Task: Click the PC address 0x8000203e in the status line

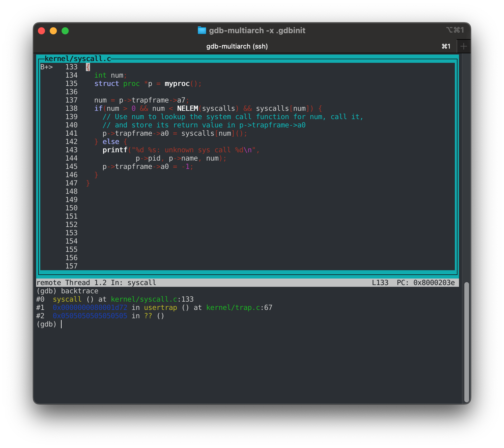Action: [x=434, y=282]
